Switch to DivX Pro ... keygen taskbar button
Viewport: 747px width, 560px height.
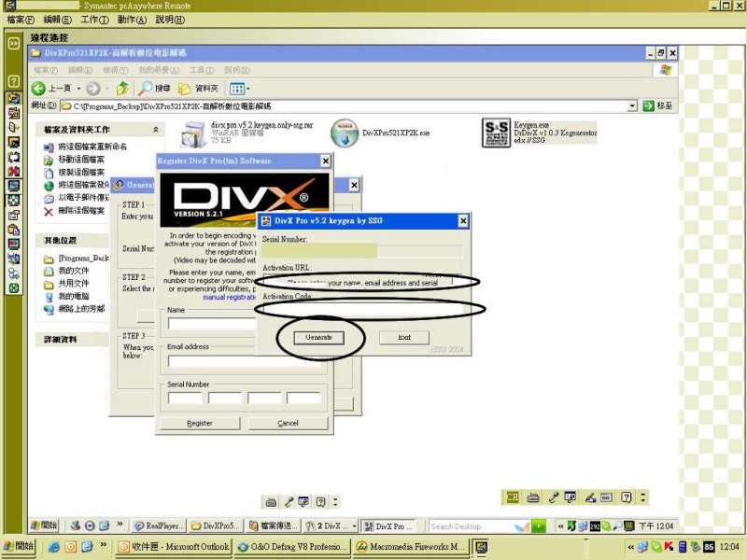(x=388, y=525)
